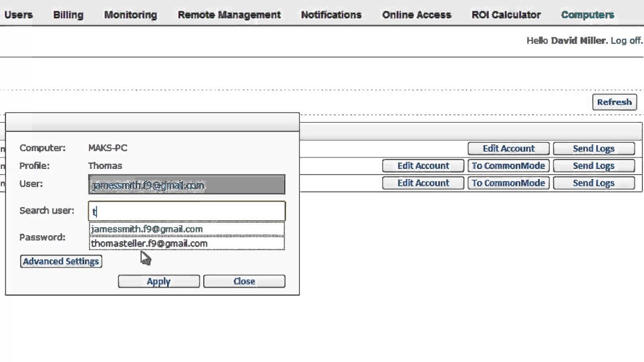Choose thomasteller.f9@gmail.com from the suggestions

coord(187,243)
